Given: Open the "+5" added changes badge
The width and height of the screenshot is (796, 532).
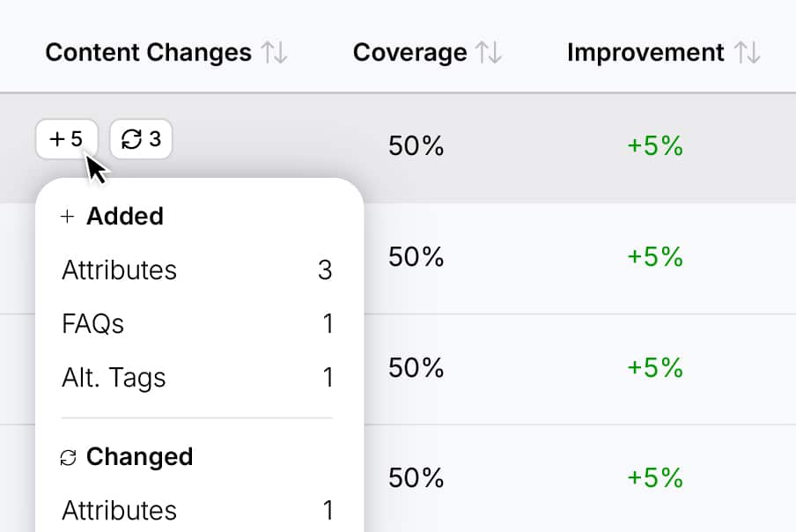Looking at the screenshot, I should pos(66,137).
